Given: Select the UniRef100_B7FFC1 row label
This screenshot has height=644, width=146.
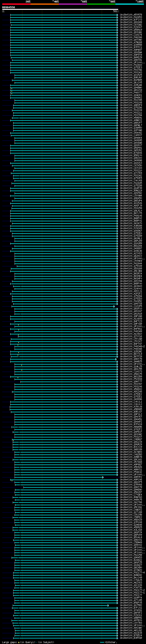Looking at the screenshot, I should coord(131,47).
